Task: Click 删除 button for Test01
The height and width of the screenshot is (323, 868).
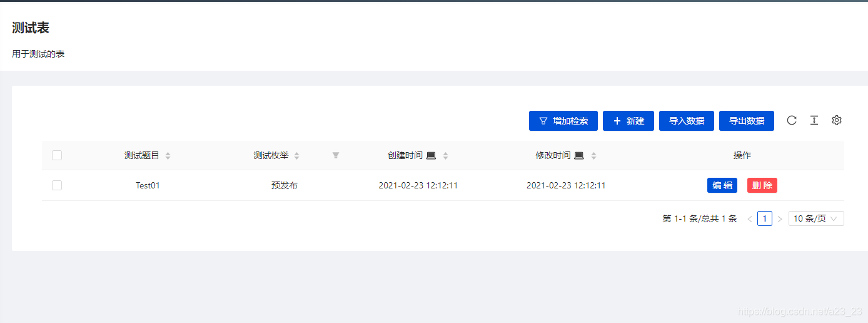Action: 762,185
